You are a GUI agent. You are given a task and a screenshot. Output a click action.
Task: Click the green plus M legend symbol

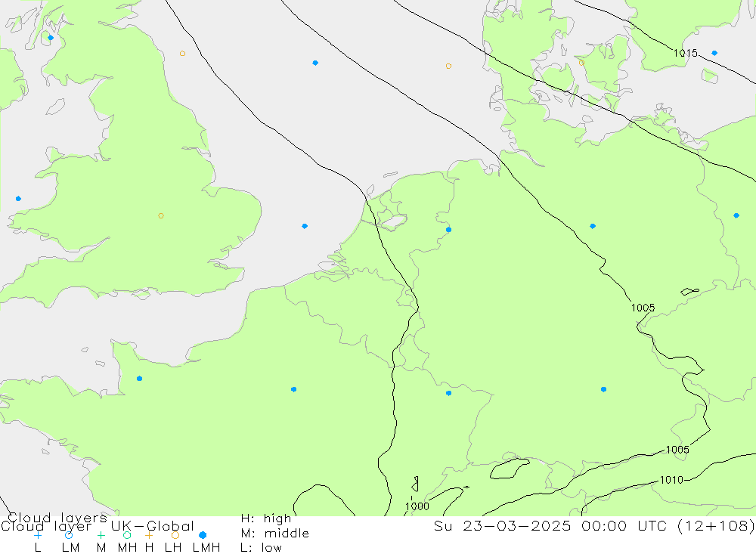(101, 535)
